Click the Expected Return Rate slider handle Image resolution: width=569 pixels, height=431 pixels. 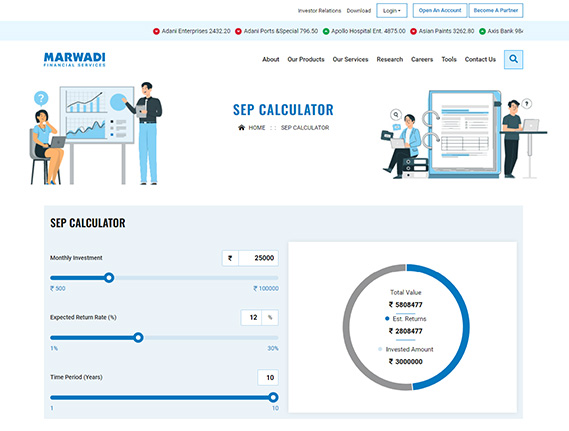(x=138, y=338)
